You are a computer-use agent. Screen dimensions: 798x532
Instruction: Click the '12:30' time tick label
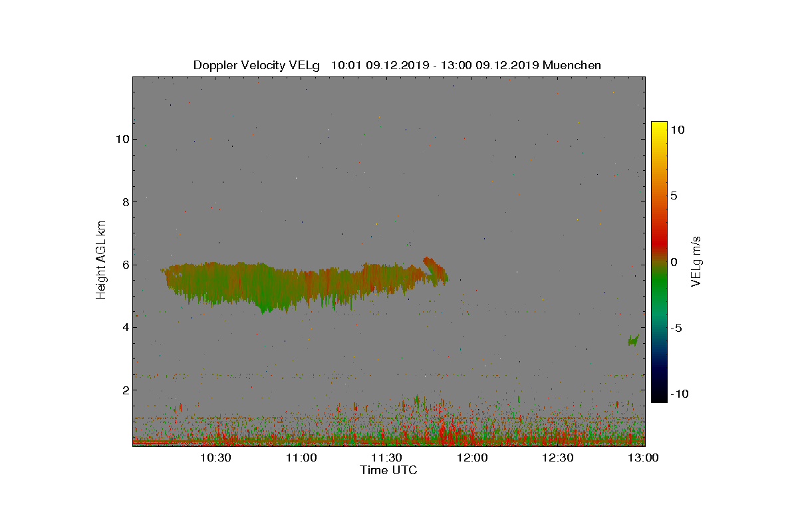tap(557, 458)
